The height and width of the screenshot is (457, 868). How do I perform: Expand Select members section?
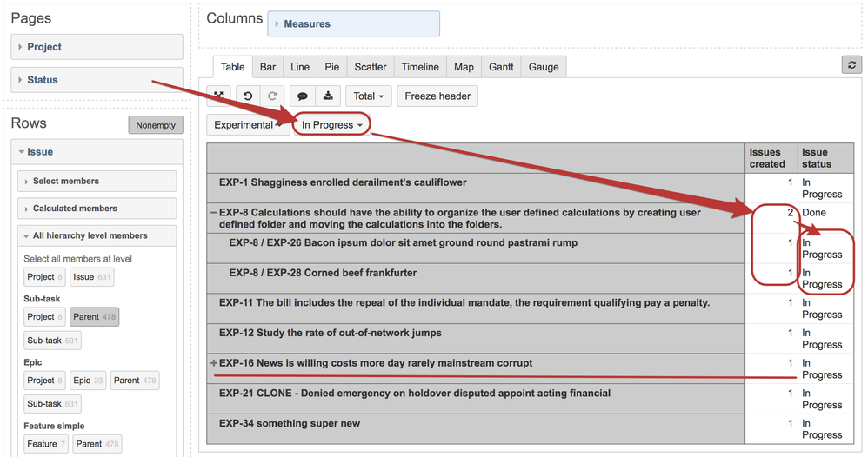(x=97, y=181)
